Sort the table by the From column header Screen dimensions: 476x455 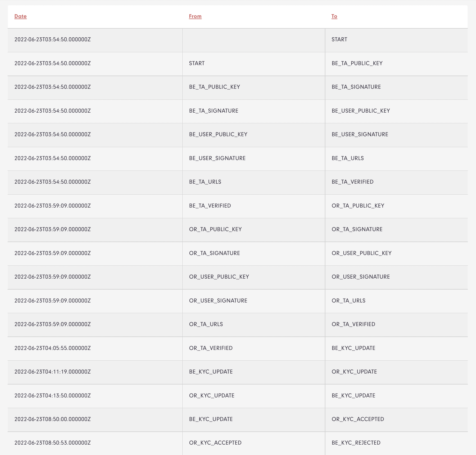point(195,16)
